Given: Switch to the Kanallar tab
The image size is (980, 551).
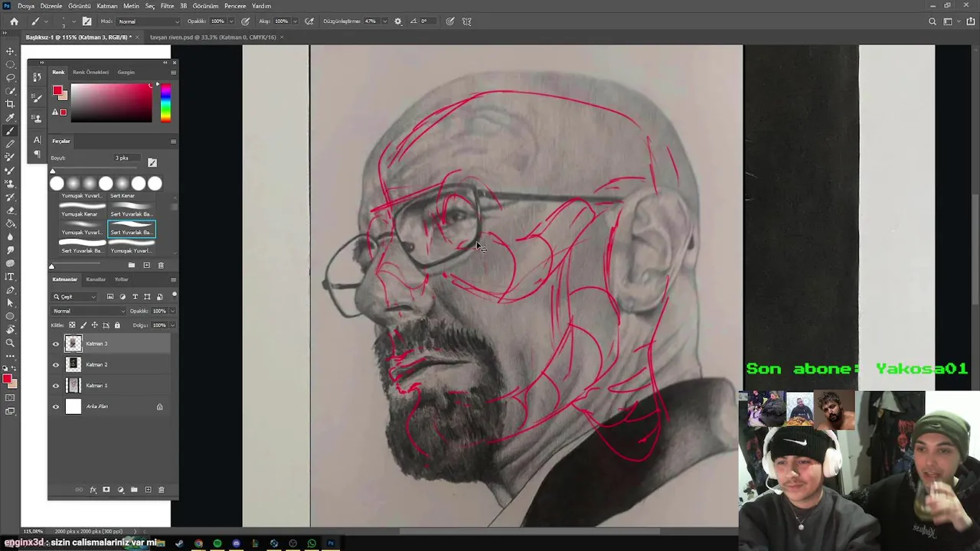Looking at the screenshot, I should pos(96,279).
